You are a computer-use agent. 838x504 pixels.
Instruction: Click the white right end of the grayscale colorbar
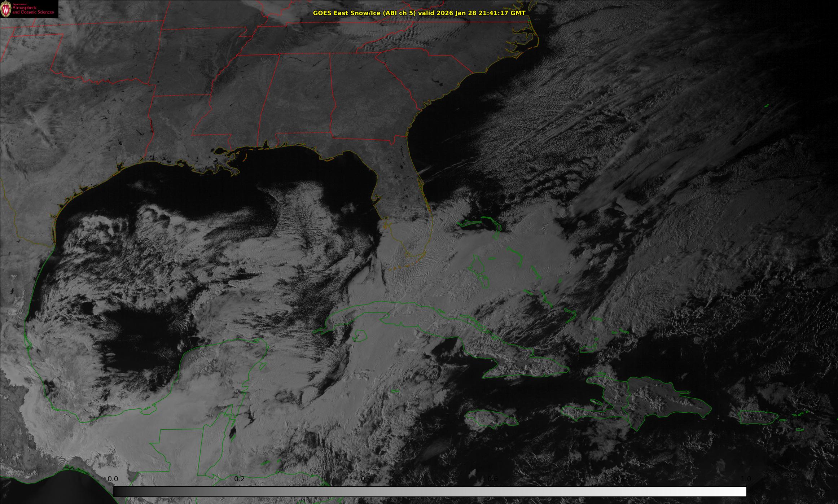740,491
